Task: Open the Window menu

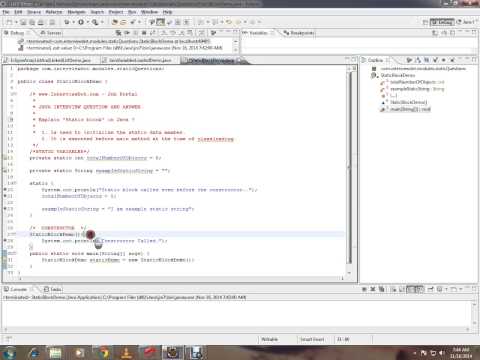Action: (x=149, y=12)
